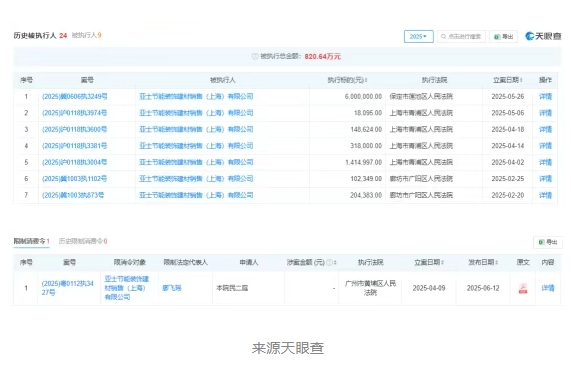The image size is (571, 368).
Task: View 详情 for the 2025-05-26 case
Action: 545,96
